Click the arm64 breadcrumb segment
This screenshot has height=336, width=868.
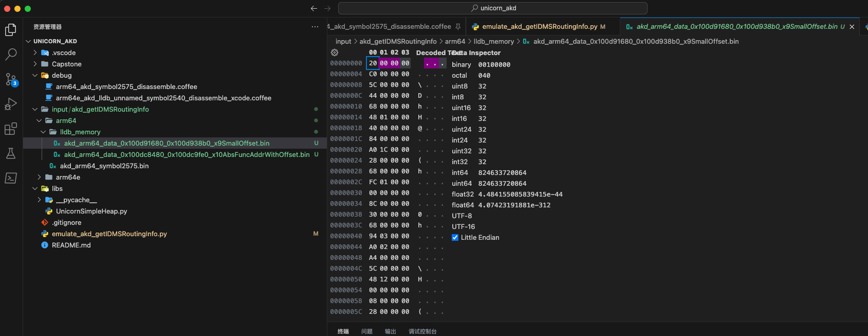click(455, 41)
